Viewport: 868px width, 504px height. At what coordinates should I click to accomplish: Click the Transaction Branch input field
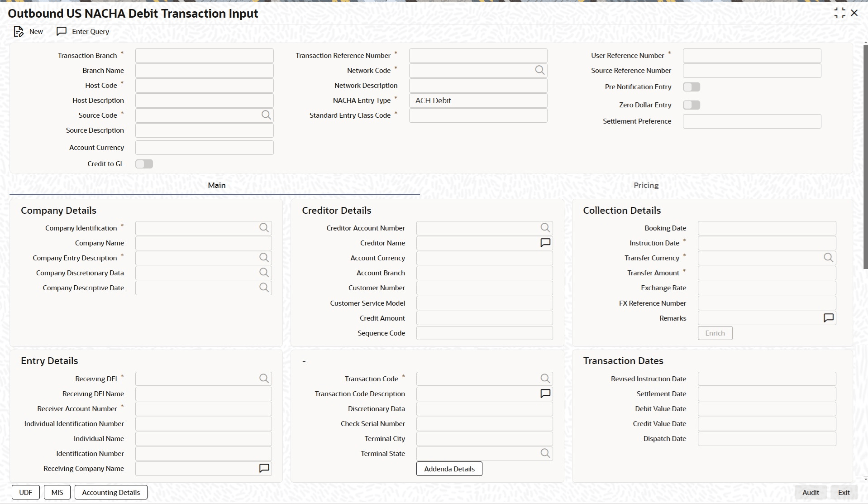204,56
